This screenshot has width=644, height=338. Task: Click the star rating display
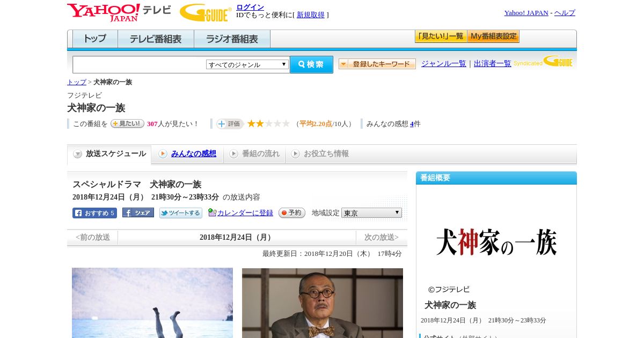pos(268,123)
